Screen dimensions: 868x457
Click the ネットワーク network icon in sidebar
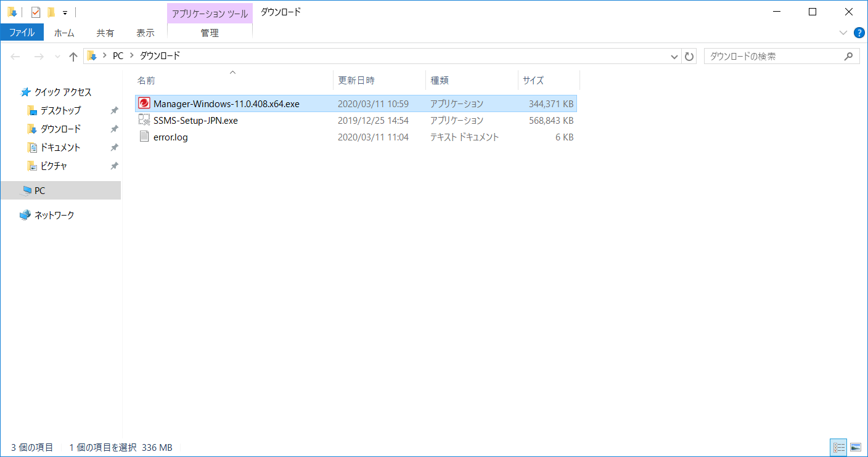click(25, 216)
